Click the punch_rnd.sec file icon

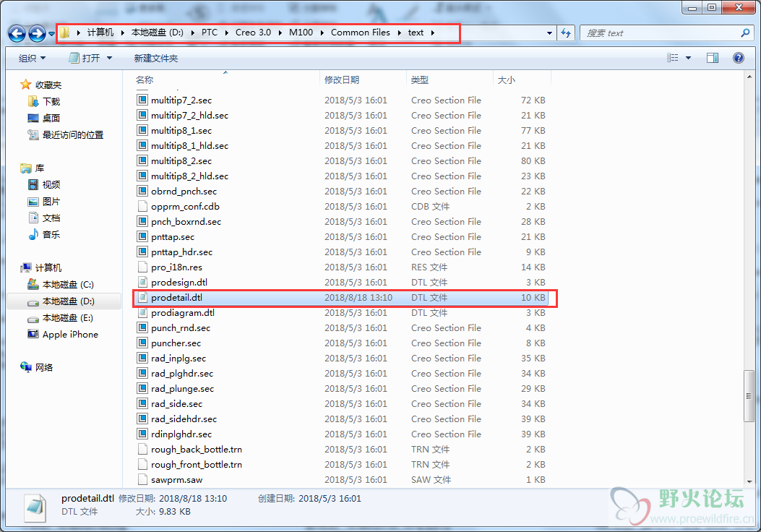[x=142, y=327]
